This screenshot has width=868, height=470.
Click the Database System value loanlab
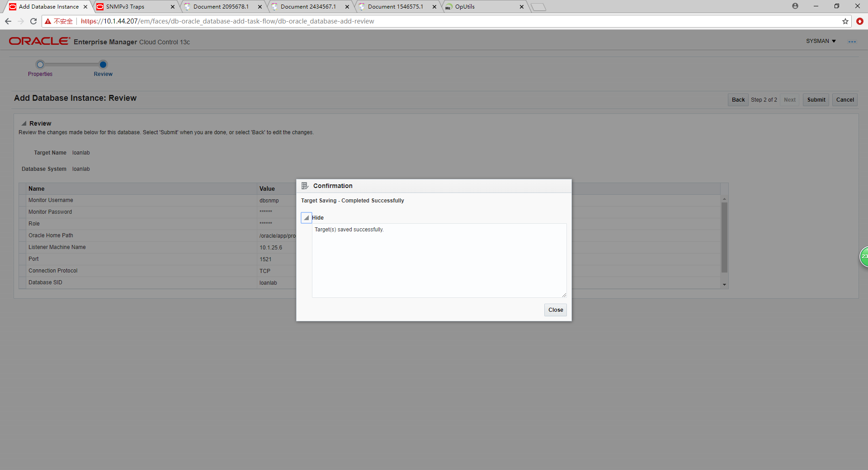(81, 169)
